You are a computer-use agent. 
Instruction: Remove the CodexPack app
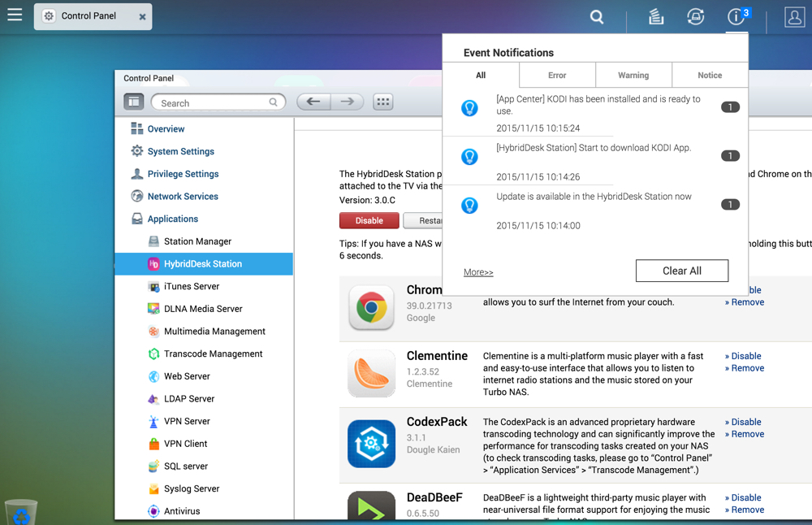point(745,434)
